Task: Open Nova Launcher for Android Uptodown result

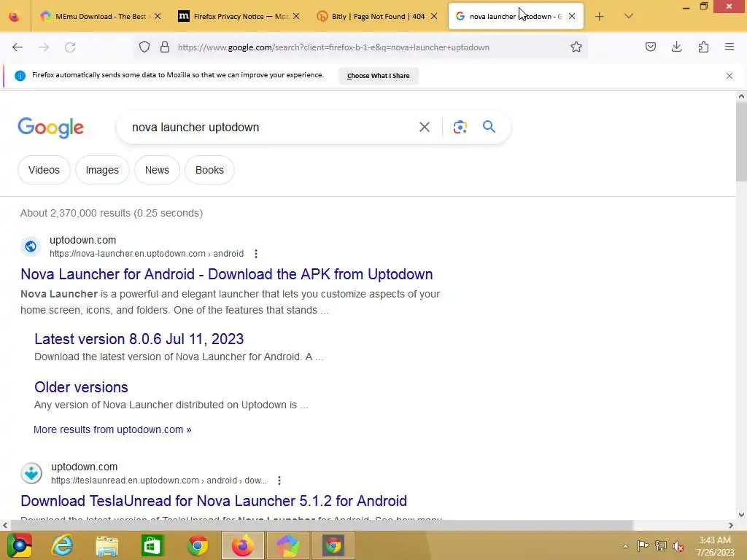Action: tap(226, 274)
